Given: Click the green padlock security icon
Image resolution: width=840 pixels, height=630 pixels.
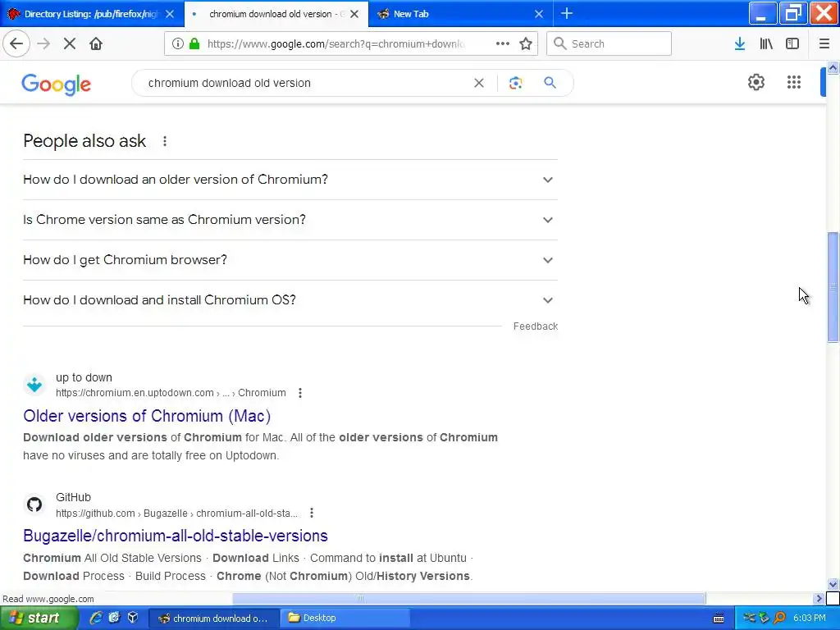Looking at the screenshot, I should [x=194, y=44].
